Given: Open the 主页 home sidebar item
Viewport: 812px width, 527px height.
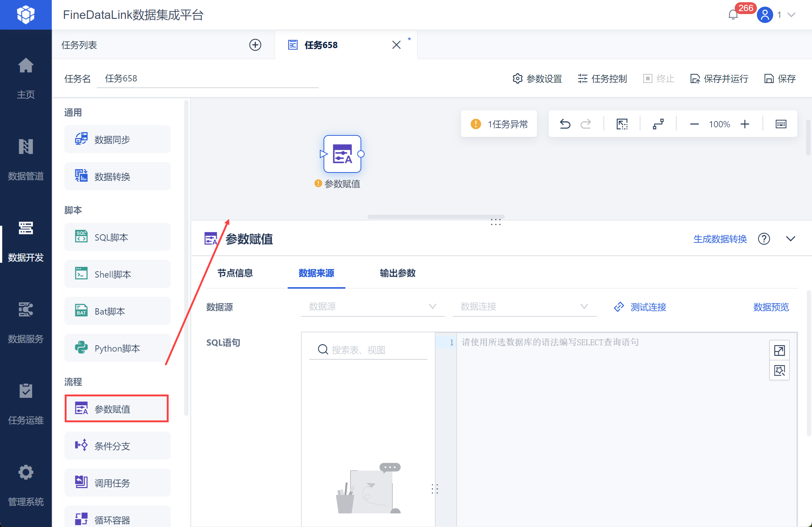Looking at the screenshot, I should click(26, 78).
